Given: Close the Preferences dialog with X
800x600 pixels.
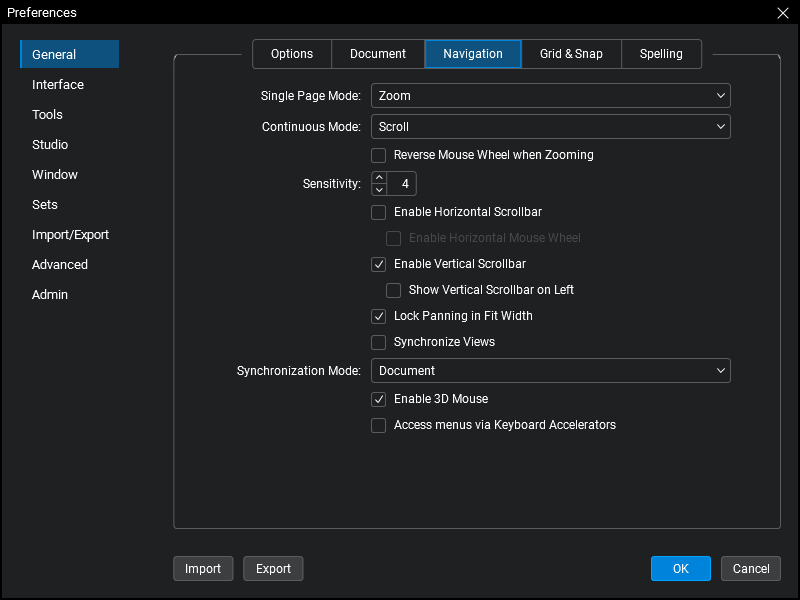Looking at the screenshot, I should [x=783, y=13].
